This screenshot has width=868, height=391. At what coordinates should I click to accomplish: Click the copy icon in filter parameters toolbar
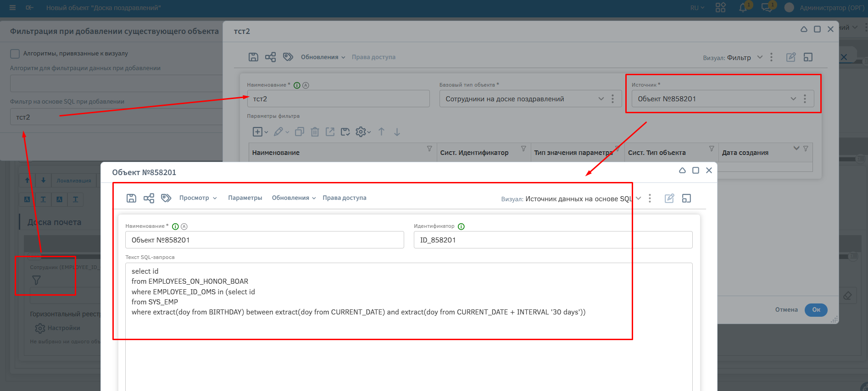pos(299,132)
